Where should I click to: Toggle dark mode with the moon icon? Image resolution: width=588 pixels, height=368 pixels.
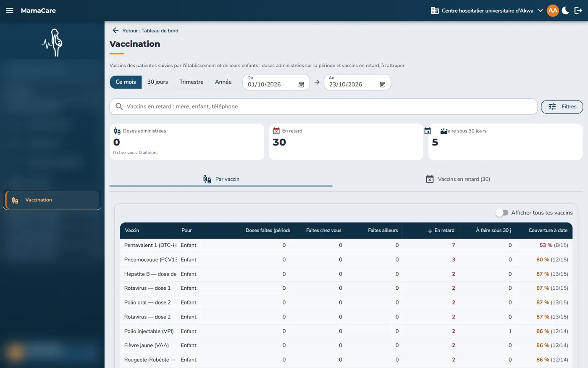click(x=565, y=11)
